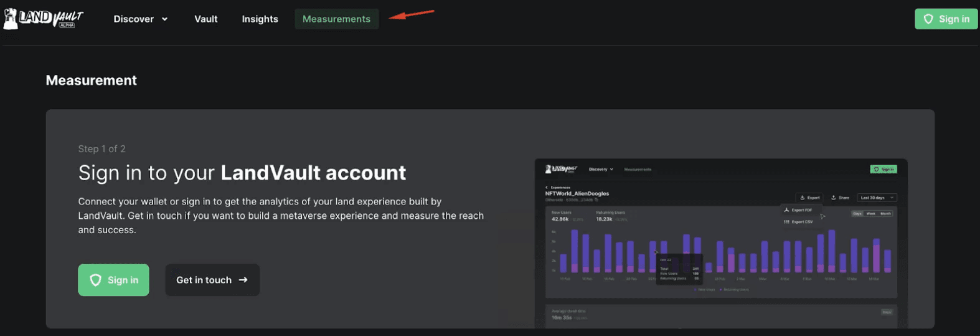980x336 pixels.
Task: Select the Measurements nav item
Action: [x=336, y=19]
